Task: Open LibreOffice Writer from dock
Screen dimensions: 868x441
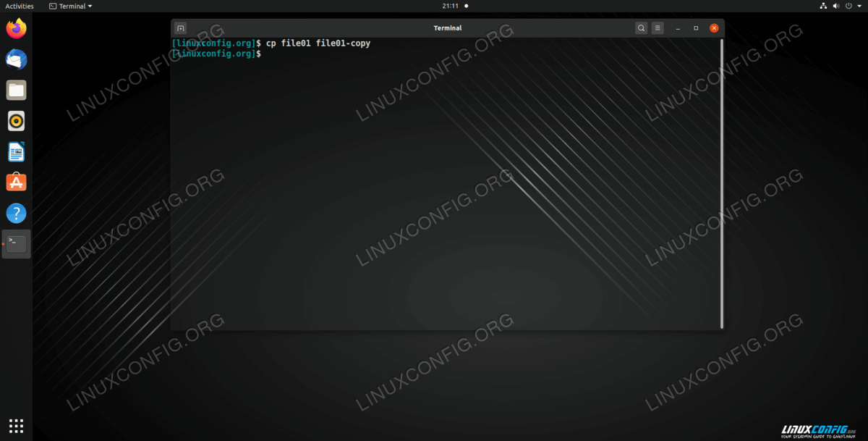Action: (16, 151)
